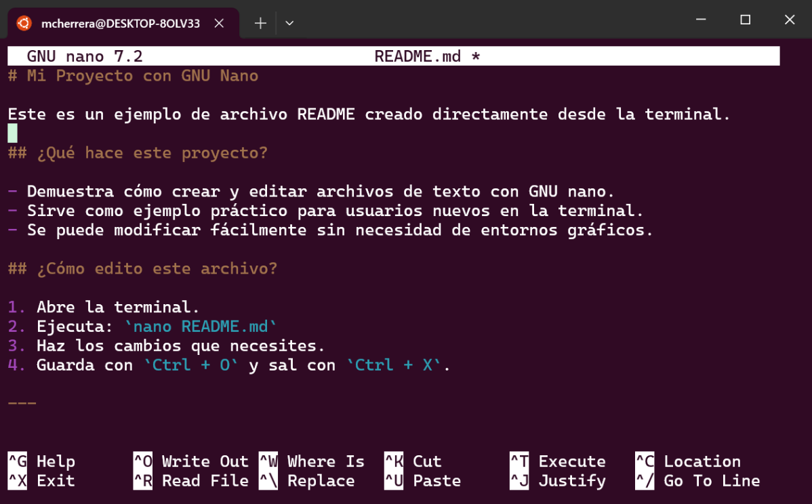This screenshot has height=504, width=812.
Task: Close the mcherrera@DESKTOP-8OLV33 tab
Action: click(219, 23)
